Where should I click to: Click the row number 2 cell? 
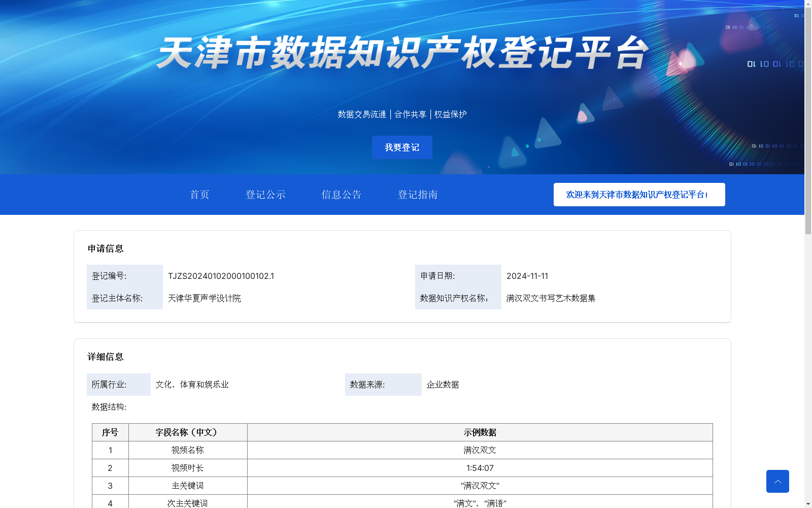point(110,468)
